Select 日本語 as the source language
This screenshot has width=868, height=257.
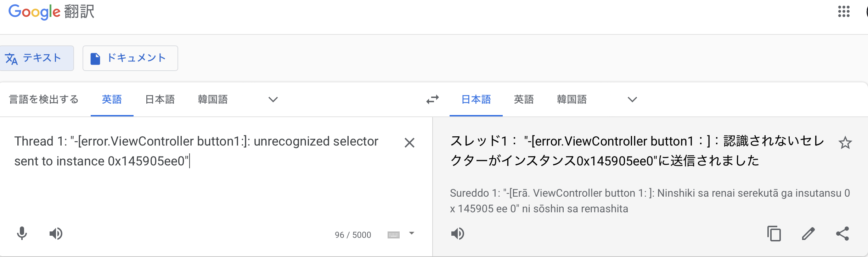[x=160, y=100]
